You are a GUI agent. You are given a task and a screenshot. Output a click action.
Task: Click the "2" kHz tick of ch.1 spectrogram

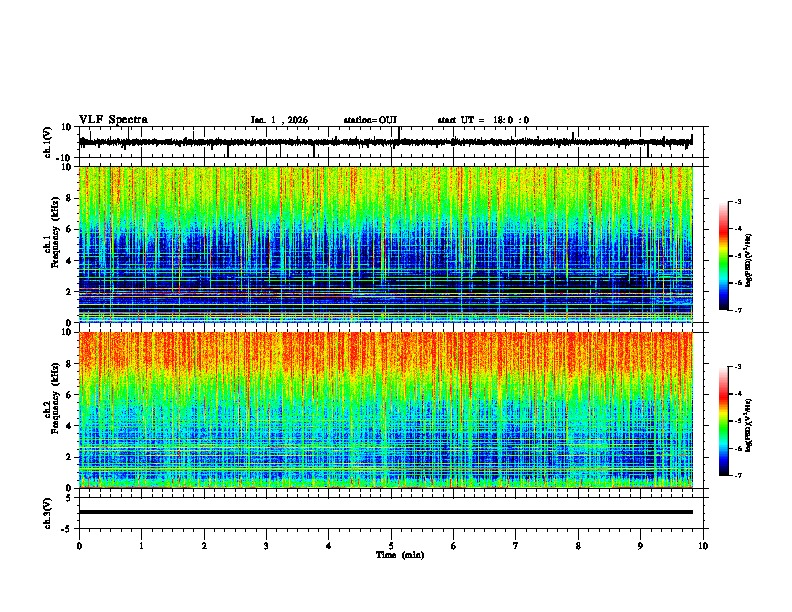tap(69, 292)
